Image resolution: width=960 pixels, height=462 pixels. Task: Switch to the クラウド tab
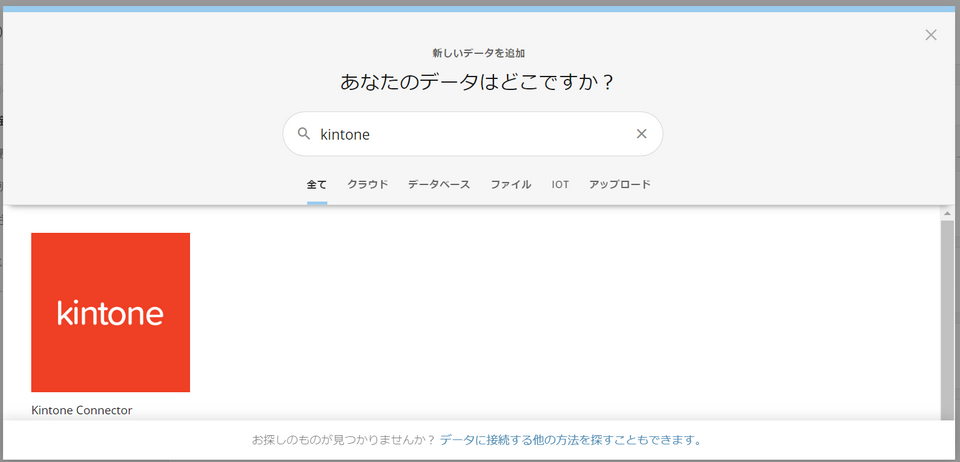click(x=368, y=184)
